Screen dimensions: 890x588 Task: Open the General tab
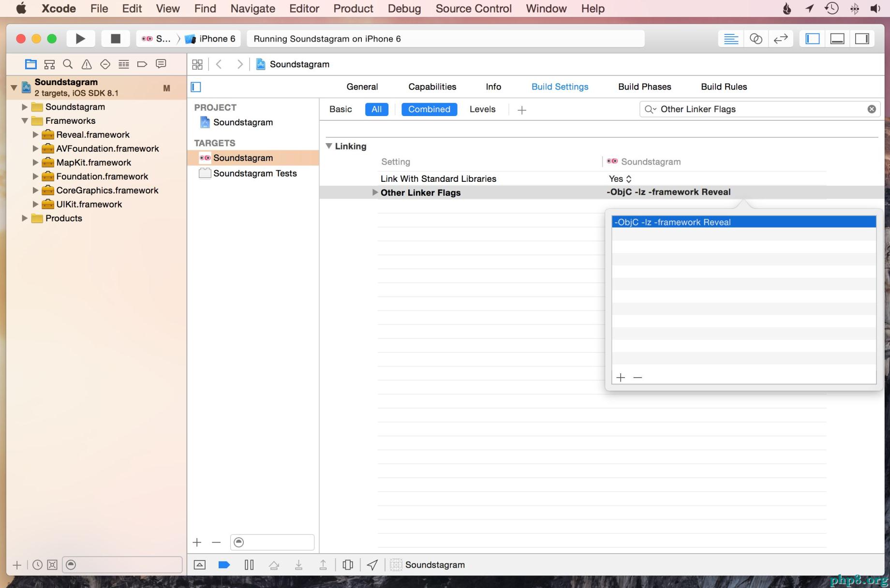click(x=362, y=87)
